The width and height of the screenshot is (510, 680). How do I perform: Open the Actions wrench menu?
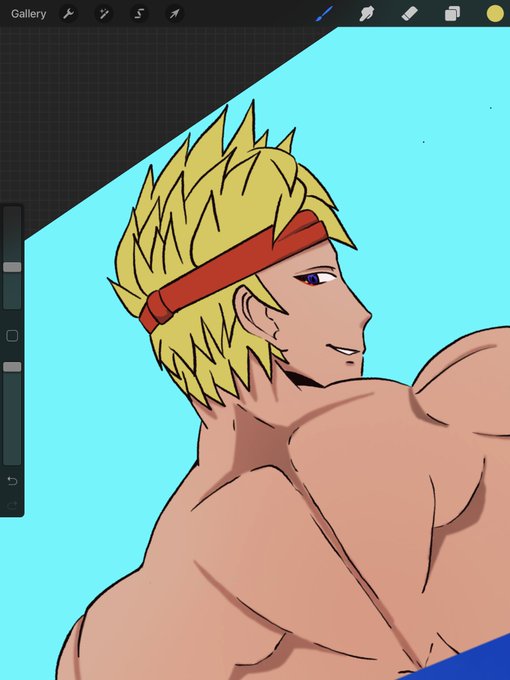coord(68,14)
